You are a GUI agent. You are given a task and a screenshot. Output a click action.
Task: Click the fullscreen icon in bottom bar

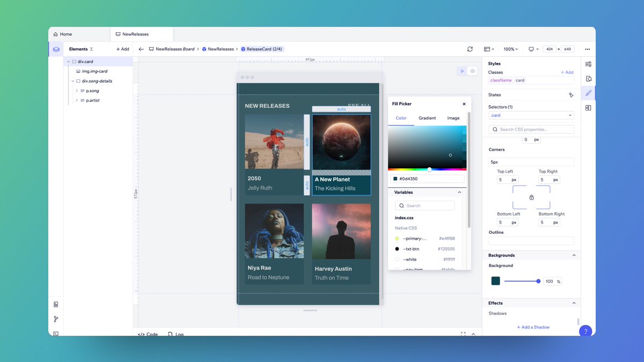coord(463,334)
